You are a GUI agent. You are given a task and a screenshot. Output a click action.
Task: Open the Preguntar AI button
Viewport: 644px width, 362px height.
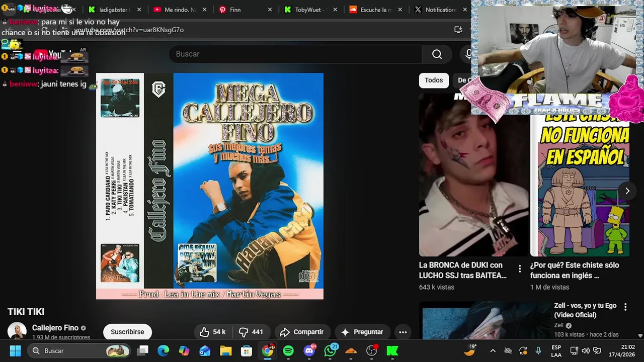[x=362, y=332]
